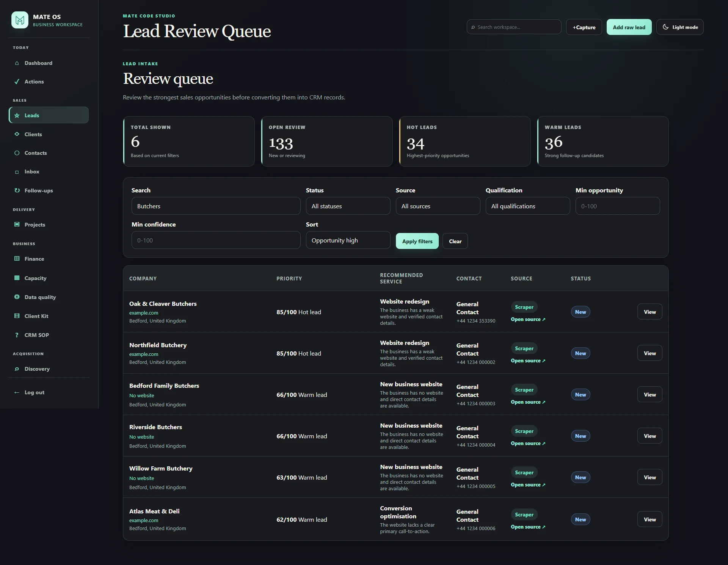Click the CRM SOP question mark icon
This screenshot has width=728, height=565.
click(x=17, y=335)
